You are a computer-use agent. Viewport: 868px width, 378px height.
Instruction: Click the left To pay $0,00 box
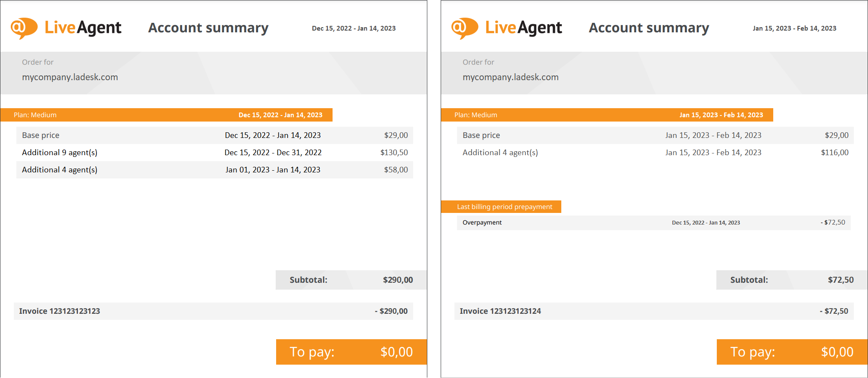click(351, 352)
